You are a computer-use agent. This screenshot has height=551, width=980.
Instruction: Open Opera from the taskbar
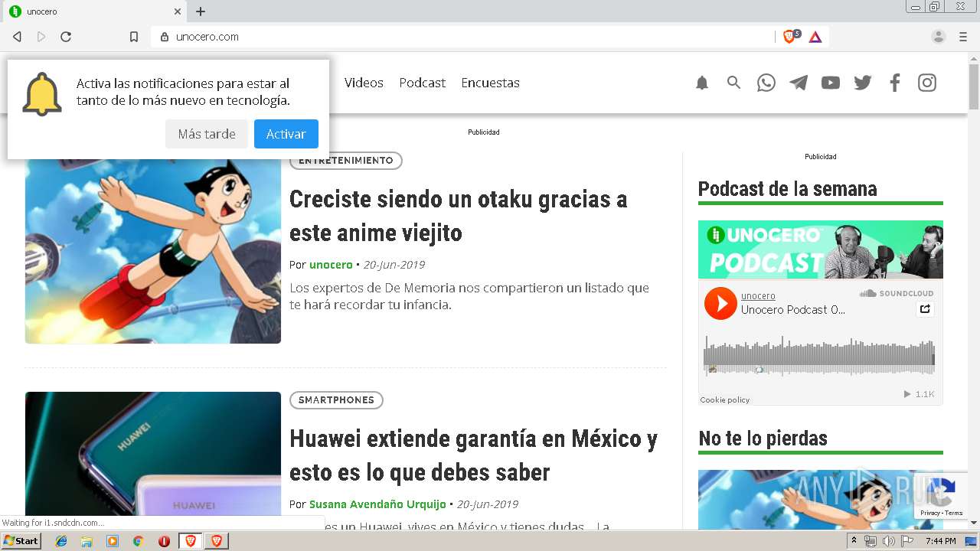pyautogui.click(x=164, y=541)
